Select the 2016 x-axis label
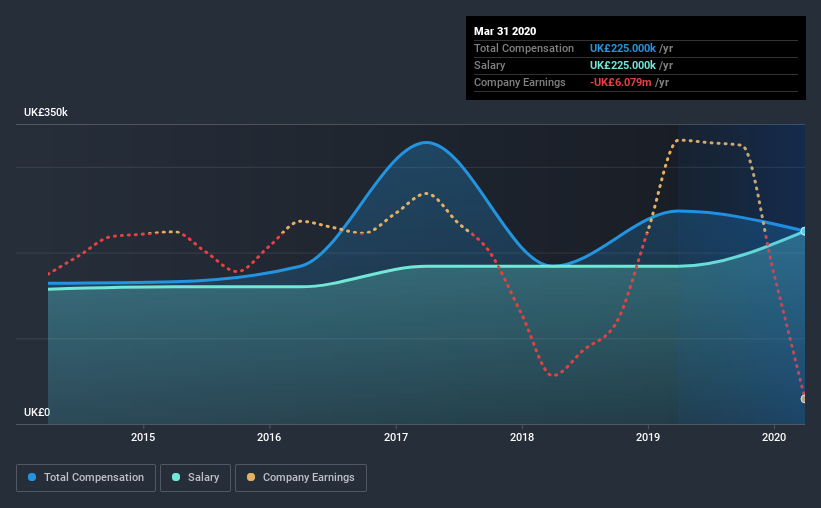Image resolution: width=821 pixels, height=508 pixels. 269,437
